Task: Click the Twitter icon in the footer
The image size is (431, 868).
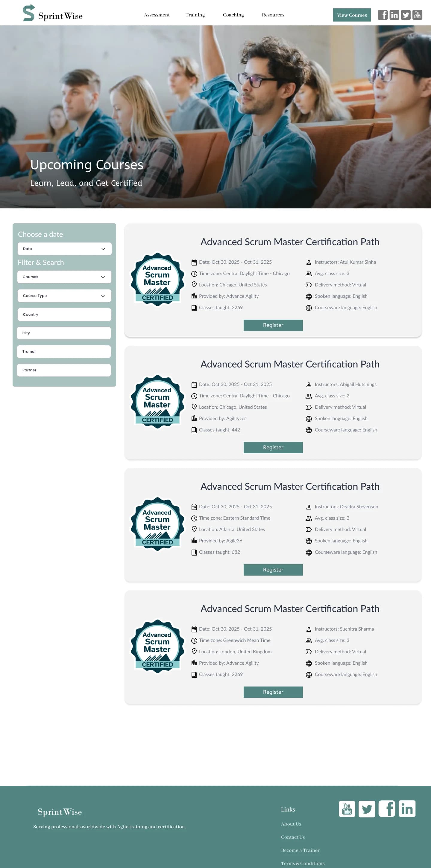Action: point(367,809)
